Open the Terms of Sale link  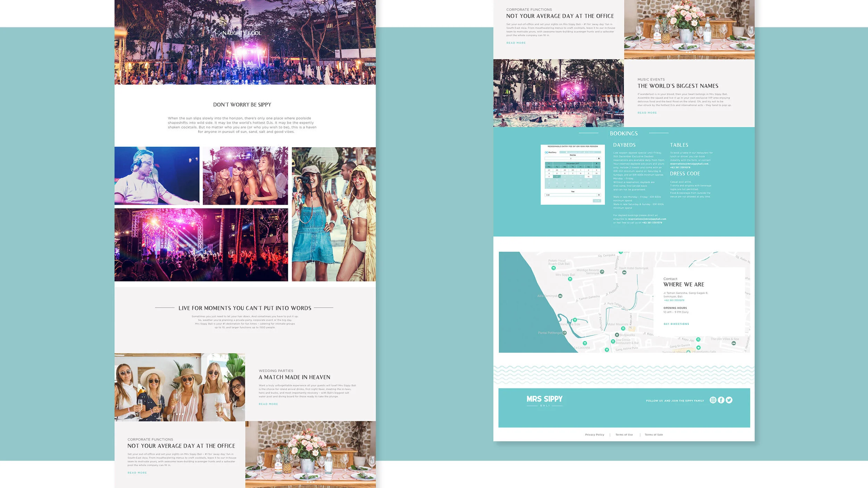click(653, 435)
